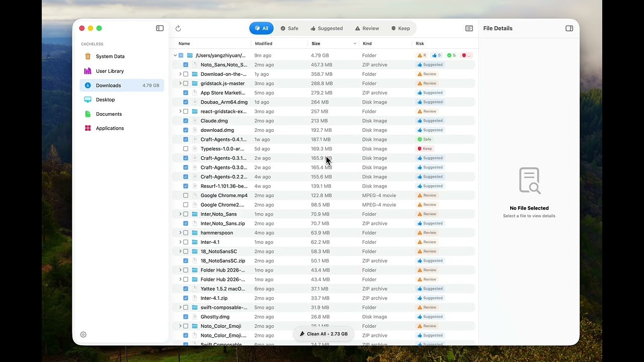Check the Google Chrome.mp4 checkbox

point(186,196)
